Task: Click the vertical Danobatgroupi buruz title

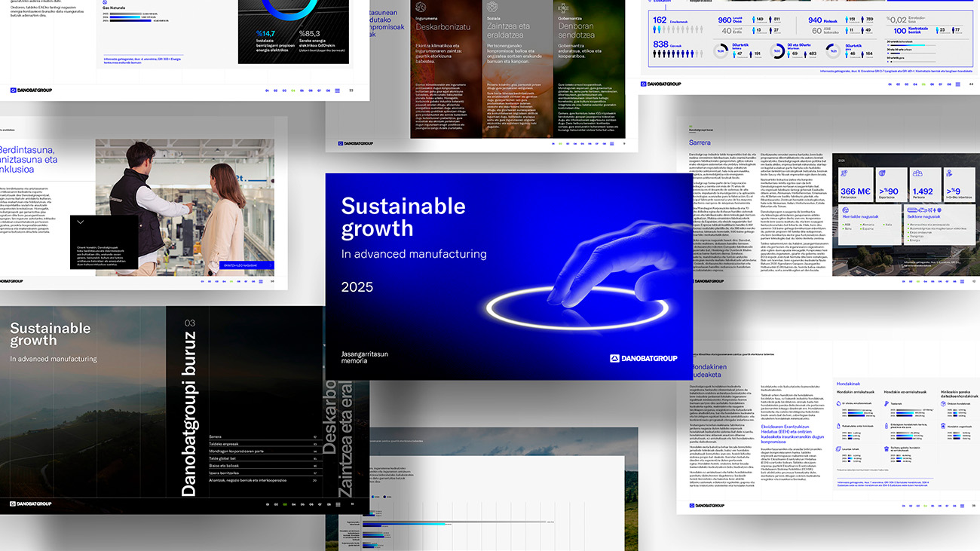Action: coord(189,415)
